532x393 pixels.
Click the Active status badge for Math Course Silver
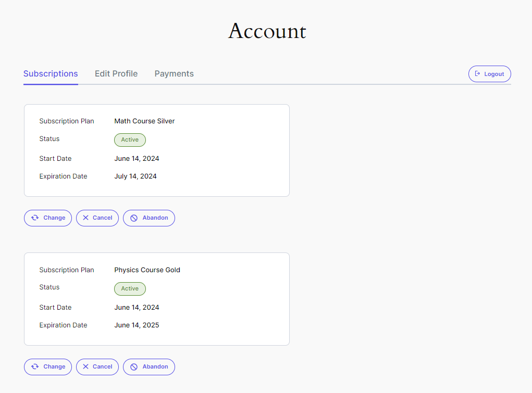pyautogui.click(x=130, y=140)
